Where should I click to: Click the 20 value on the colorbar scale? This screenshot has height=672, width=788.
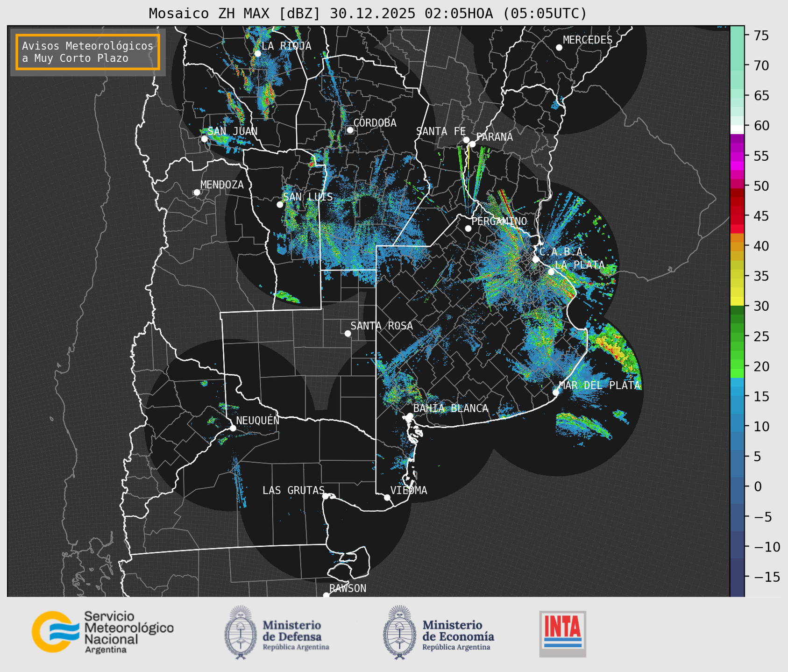pyautogui.click(x=761, y=366)
